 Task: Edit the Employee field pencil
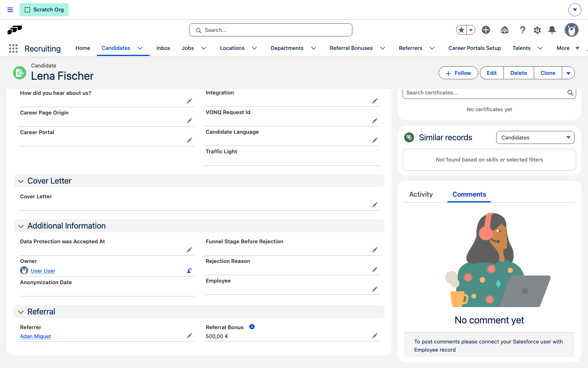pos(375,289)
